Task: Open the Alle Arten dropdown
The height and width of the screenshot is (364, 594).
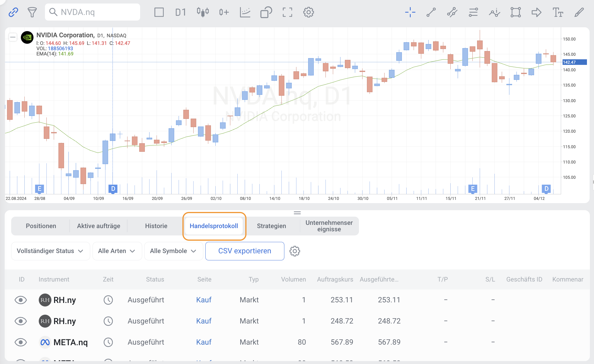Action: click(x=117, y=251)
